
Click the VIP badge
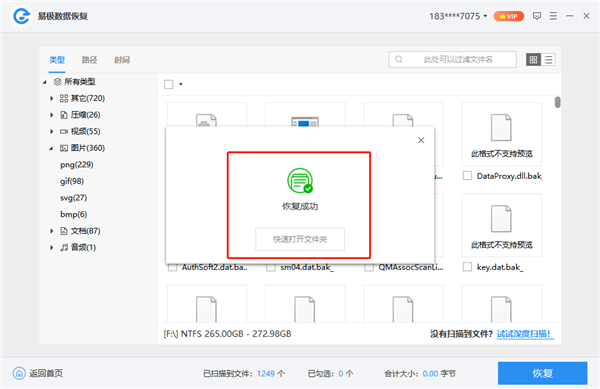coord(509,16)
